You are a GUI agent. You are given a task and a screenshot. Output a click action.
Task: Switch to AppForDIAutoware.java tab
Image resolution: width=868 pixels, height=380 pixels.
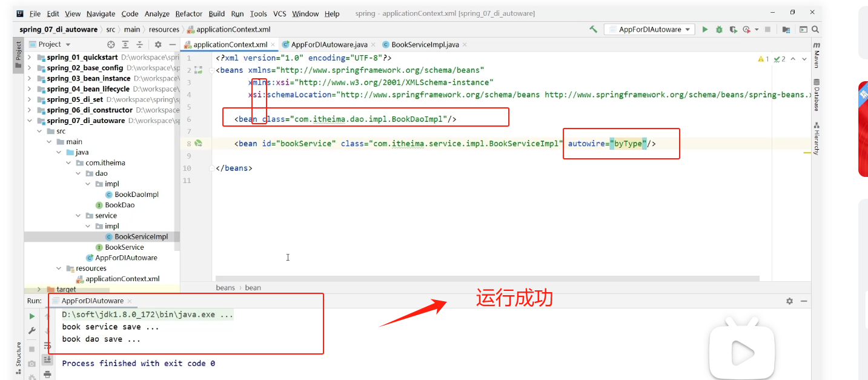pos(329,44)
